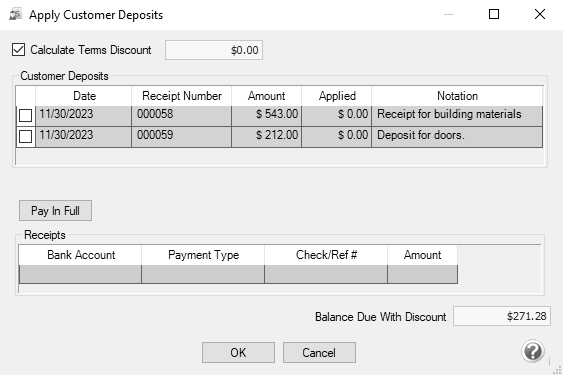Uncheck Calculate Terms Discount checkbox
The height and width of the screenshot is (375, 563).
[18, 50]
